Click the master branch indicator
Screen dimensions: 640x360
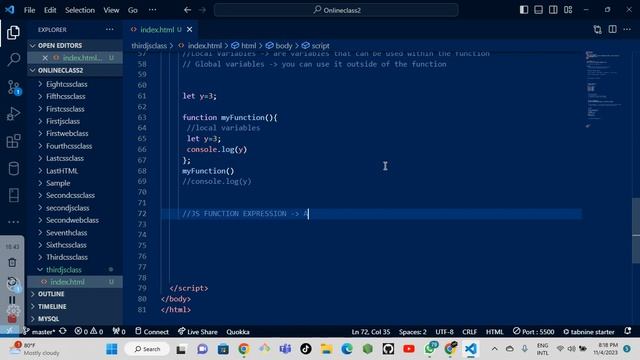tap(39, 332)
